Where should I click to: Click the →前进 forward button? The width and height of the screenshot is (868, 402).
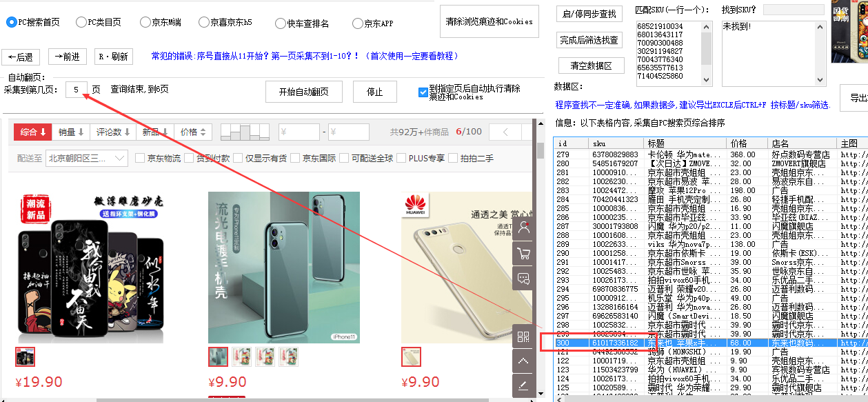tap(67, 57)
